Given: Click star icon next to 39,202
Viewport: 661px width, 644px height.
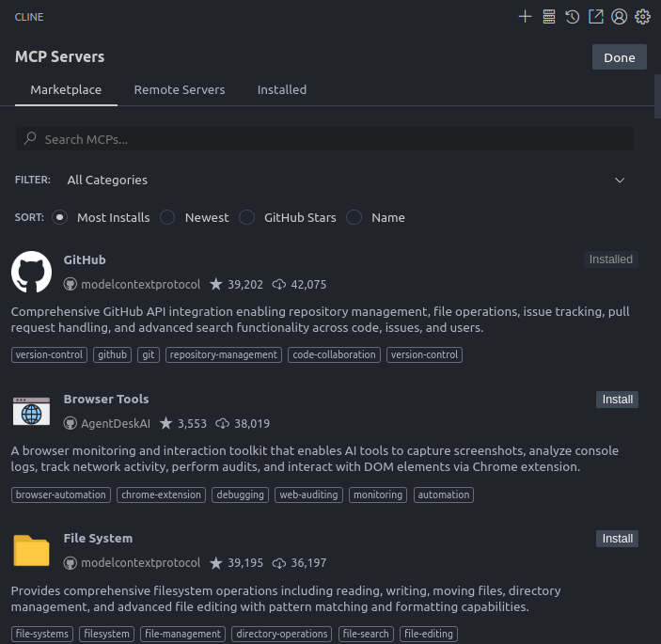Looking at the screenshot, I should click(216, 284).
